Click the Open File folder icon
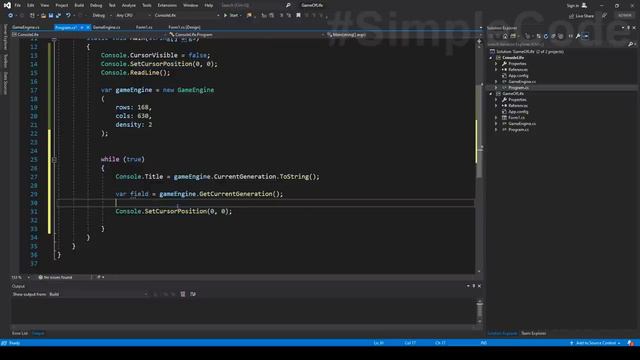This screenshot has height=360, width=640. pos(43,16)
